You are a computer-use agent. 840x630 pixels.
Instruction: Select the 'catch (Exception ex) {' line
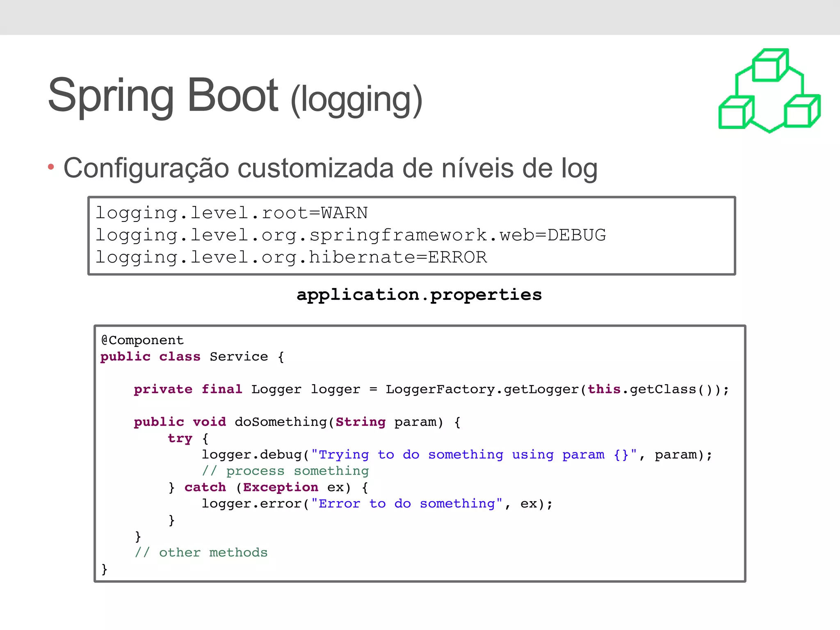[x=268, y=488]
